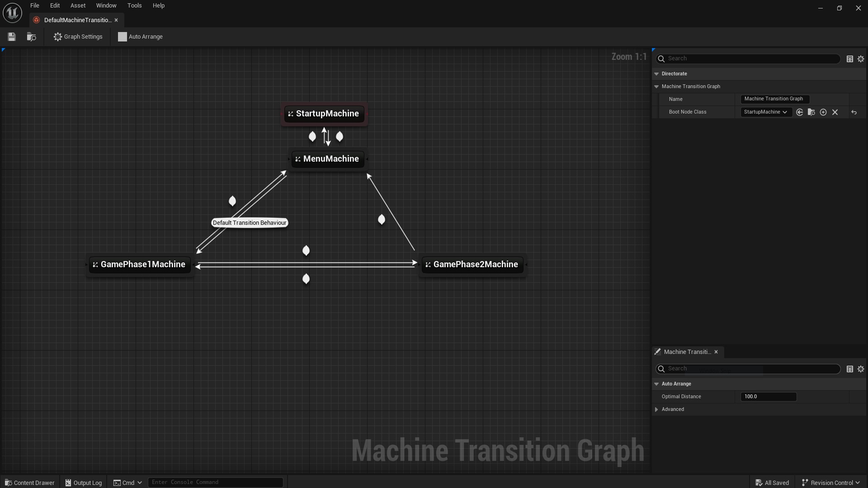Edit the Optimal Distance value of 100.0
This screenshot has width=868, height=488.
coord(769,396)
